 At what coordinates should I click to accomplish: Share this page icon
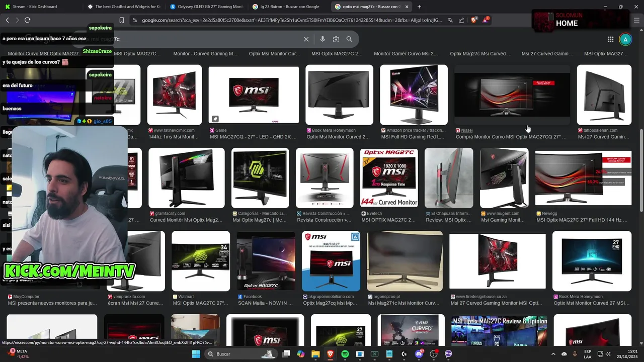click(461, 20)
